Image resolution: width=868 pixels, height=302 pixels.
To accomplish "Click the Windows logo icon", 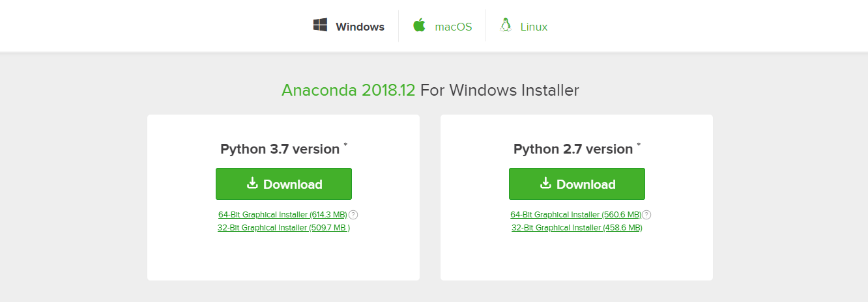I will point(320,25).
